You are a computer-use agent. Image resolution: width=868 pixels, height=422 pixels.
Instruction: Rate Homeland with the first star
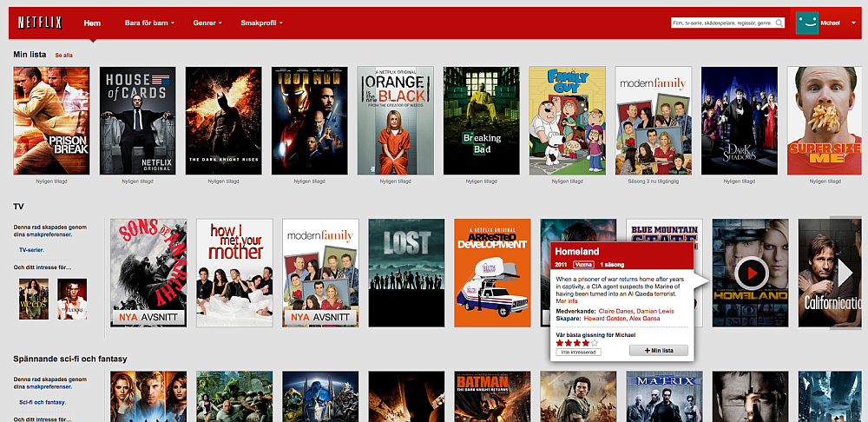(x=560, y=343)
